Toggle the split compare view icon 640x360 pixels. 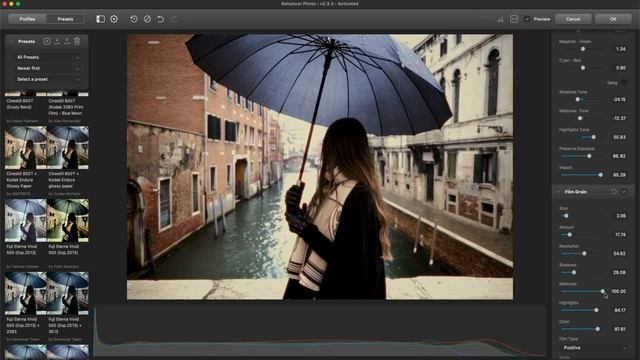pyautogui.click(x=514, y=19)
